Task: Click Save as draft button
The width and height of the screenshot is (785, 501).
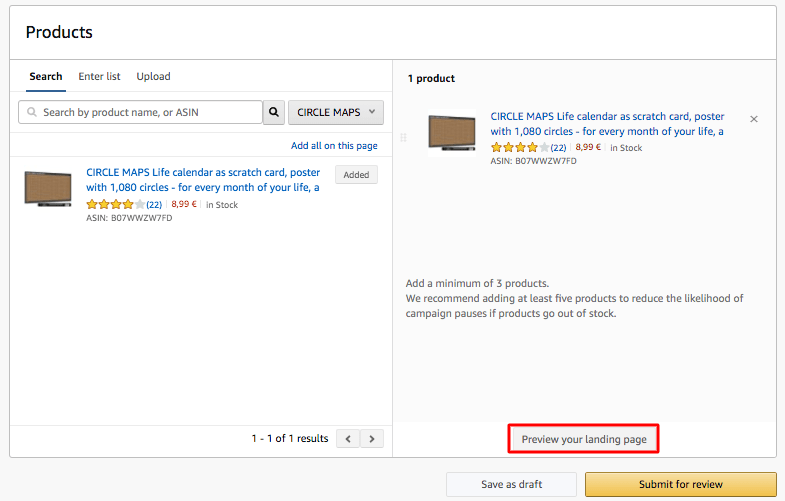Action: tap(511, 484)
